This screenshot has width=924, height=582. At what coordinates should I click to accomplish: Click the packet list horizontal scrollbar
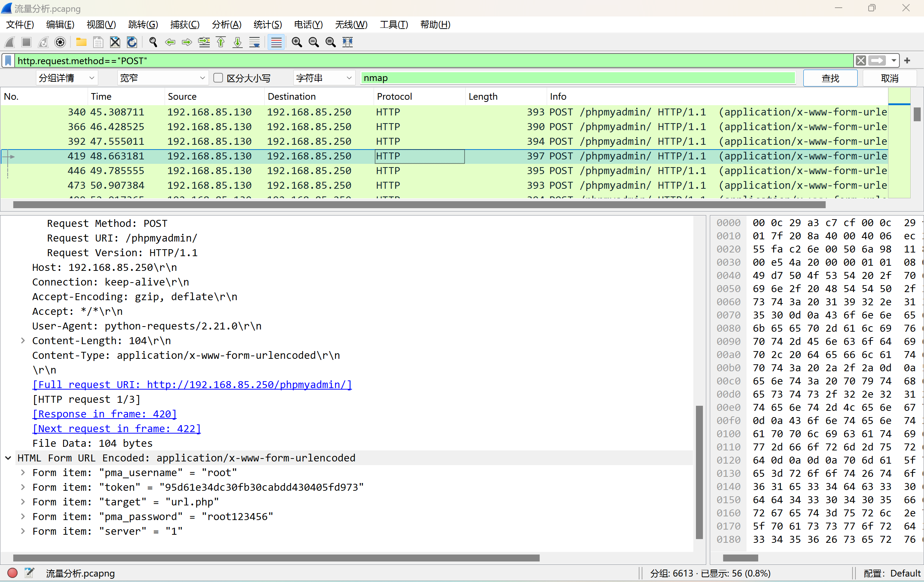click(419, 205)
